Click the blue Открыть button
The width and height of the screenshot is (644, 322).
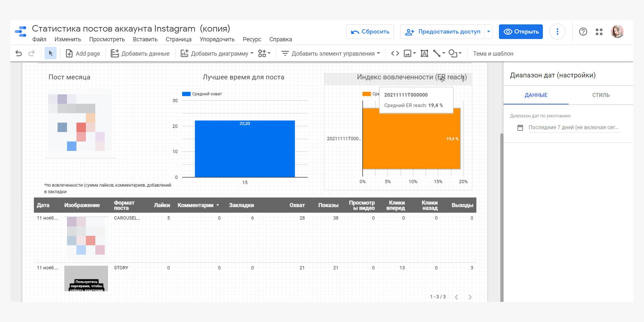pos(521,32)
